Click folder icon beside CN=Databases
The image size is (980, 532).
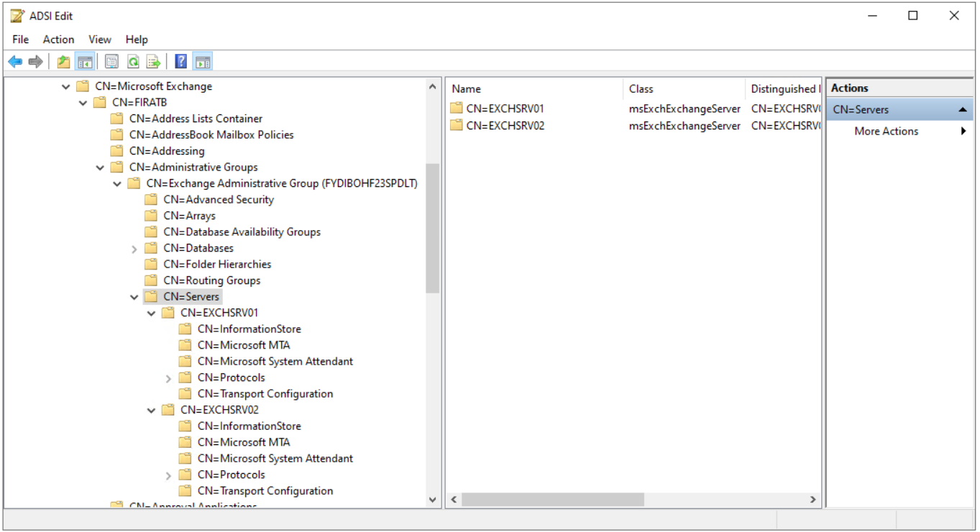tap(151, 248)
